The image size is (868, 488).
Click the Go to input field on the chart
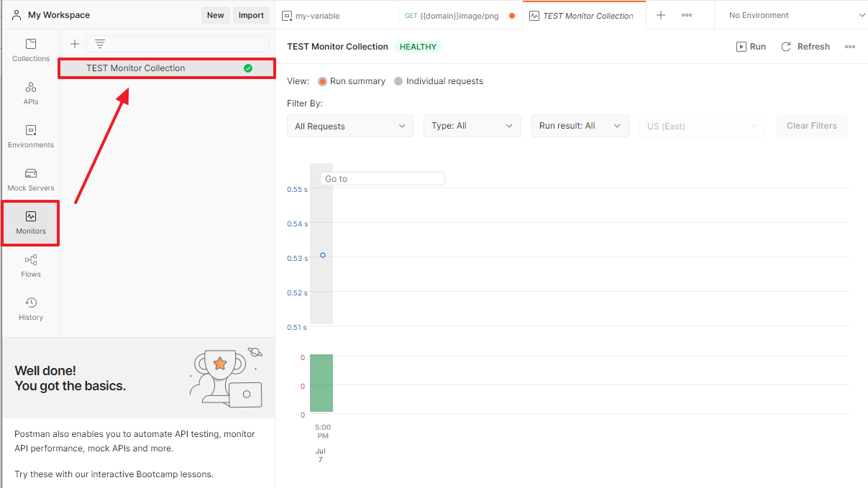[x=383, y=179]
